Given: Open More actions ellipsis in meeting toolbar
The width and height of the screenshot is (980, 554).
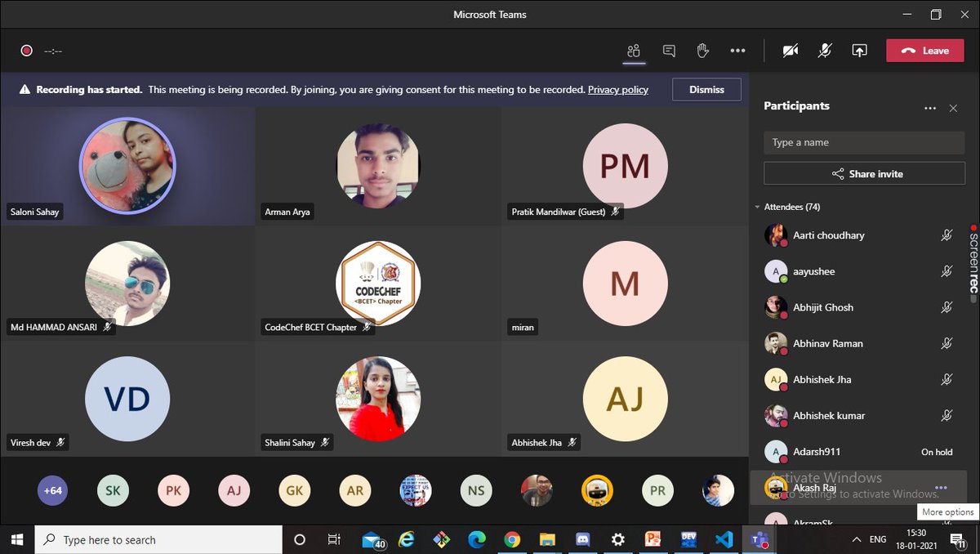Looking at the screenshot, I should tap(737, 51).
